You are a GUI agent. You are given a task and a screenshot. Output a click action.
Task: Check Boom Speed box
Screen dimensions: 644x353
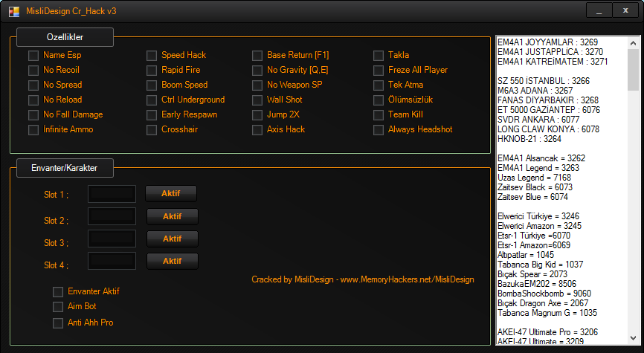pyautogui.click(x=152, y=85)
